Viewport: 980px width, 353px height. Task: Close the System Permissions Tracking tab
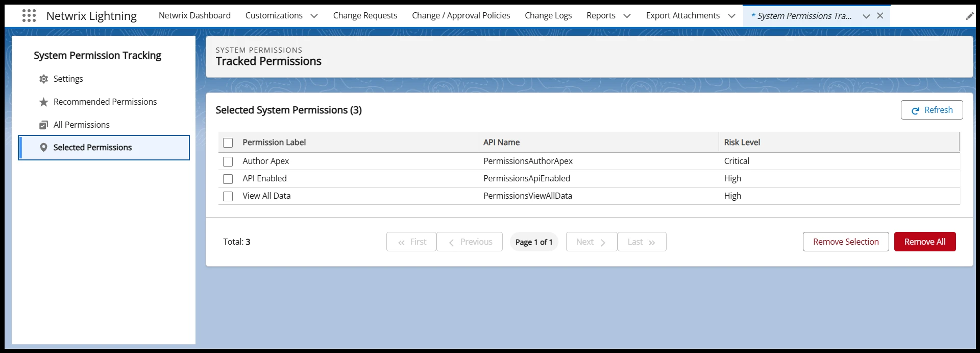pos(880,16)
